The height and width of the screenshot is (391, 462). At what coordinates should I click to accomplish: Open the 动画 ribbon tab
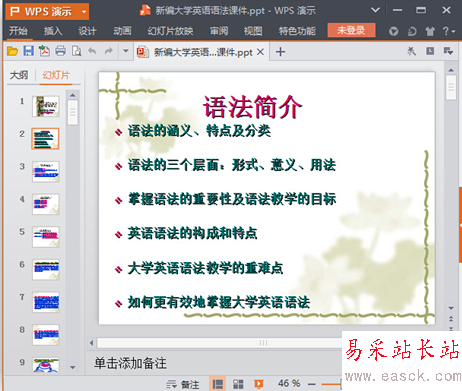pyautogui.click(x=122, y=31)
